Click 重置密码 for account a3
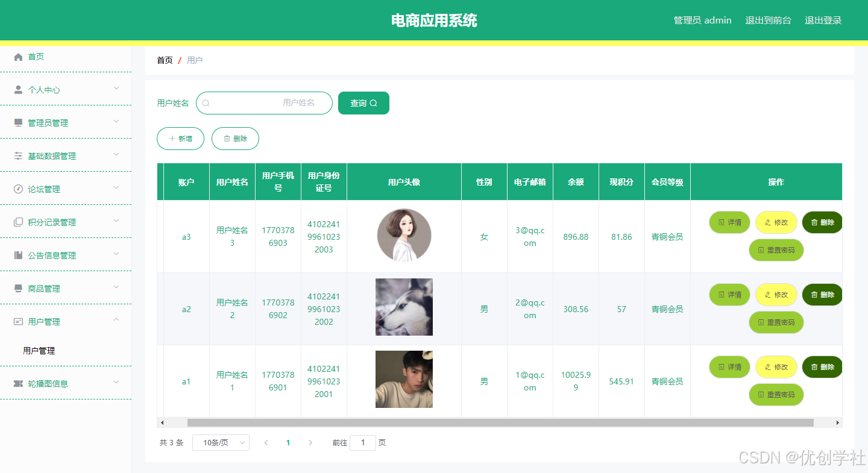868x473 pixels. point(776,250)
